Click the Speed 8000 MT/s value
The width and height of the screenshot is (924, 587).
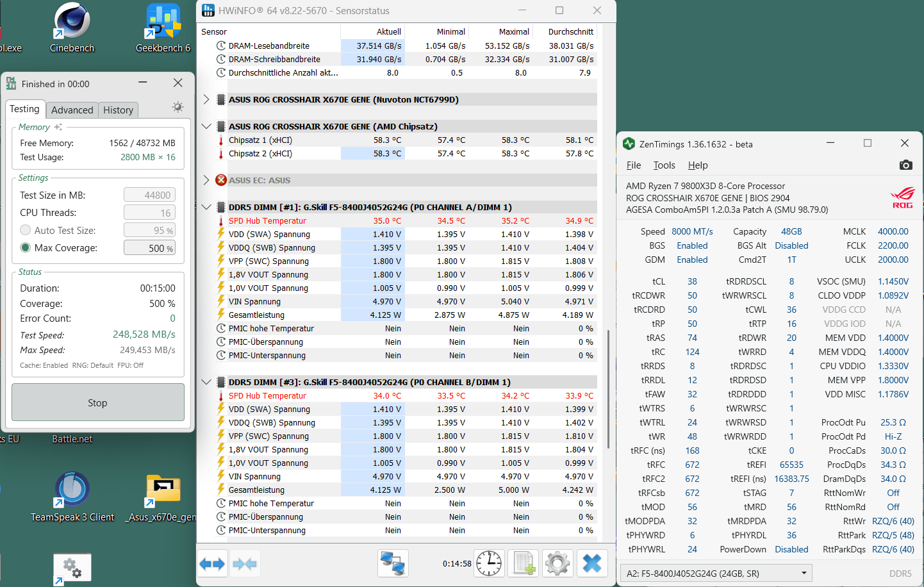point(692,231)
